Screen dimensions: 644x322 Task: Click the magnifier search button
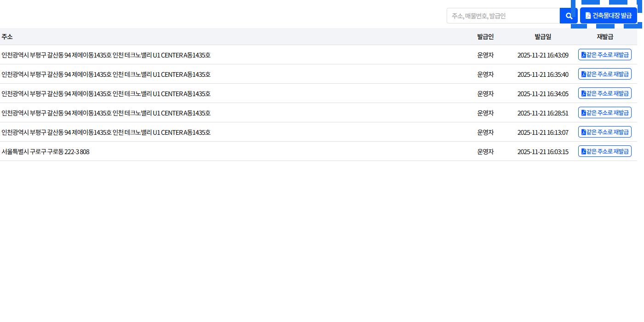click(x=569, y=16)
